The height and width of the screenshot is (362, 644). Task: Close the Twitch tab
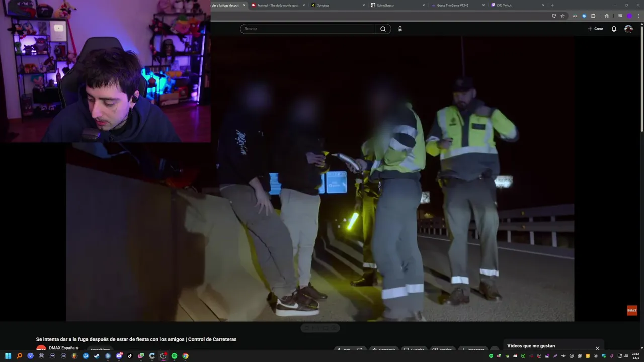543,5
